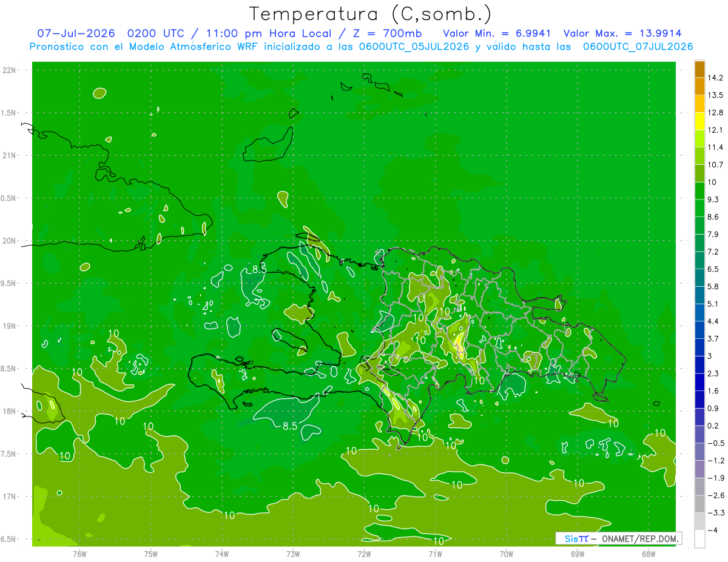
Task: Click the "Sis" logo text in the credit box
Action: [x=571, y=538]
